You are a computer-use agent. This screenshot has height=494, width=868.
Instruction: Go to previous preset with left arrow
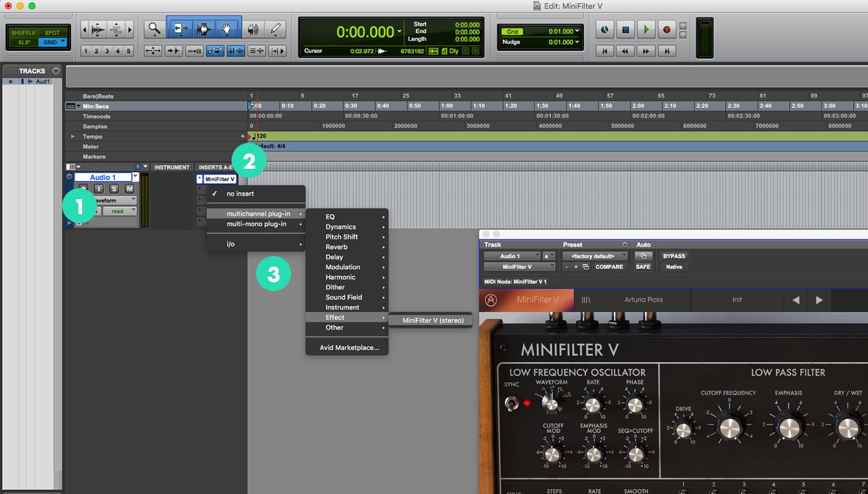coord(796,300)
